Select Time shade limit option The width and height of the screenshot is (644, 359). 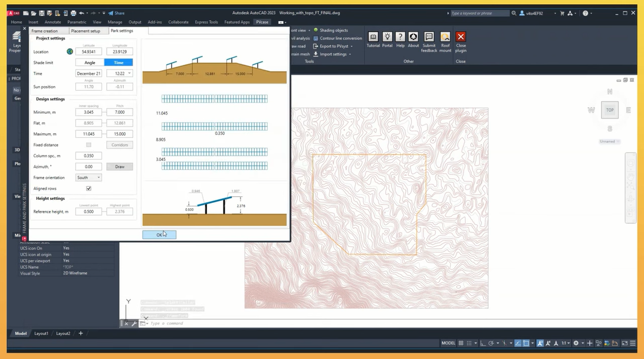(119, 62)
